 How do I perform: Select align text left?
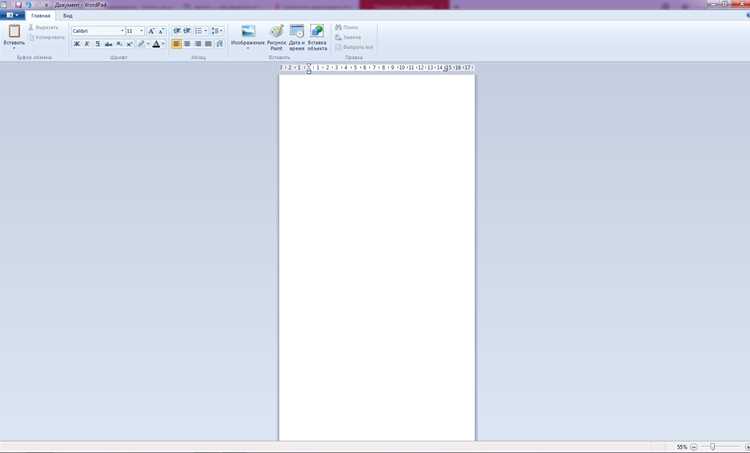[x=176, y=44]
